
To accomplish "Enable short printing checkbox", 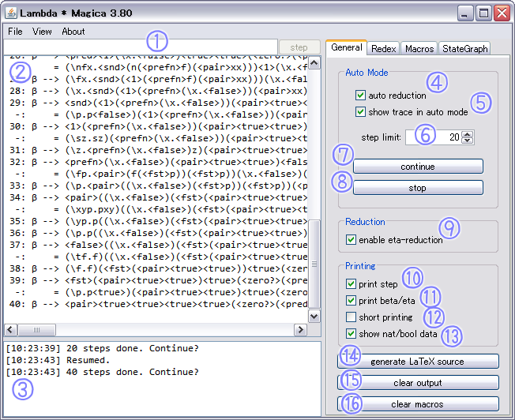I will (351, 317).
